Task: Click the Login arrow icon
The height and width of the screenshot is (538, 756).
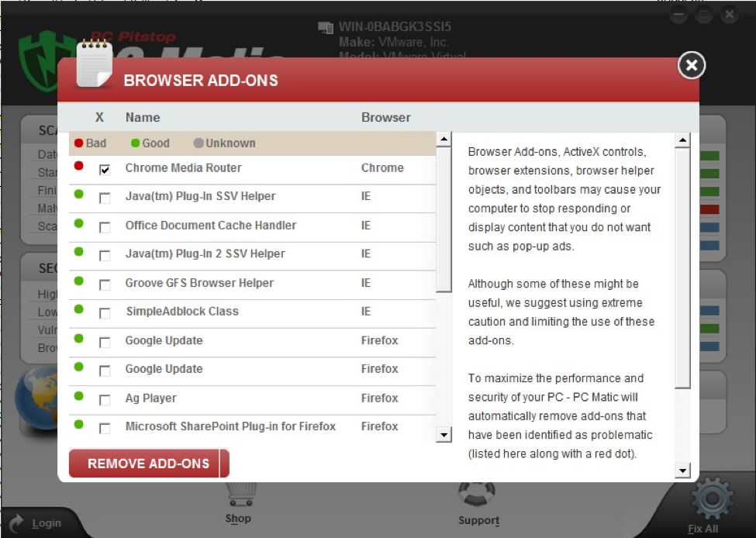Action: tap(17, 523)
